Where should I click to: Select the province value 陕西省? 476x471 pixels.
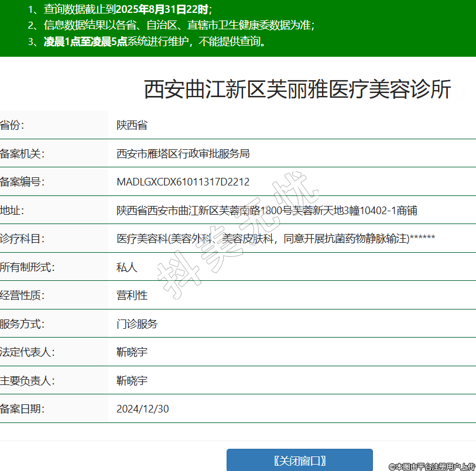pos(132,125)
